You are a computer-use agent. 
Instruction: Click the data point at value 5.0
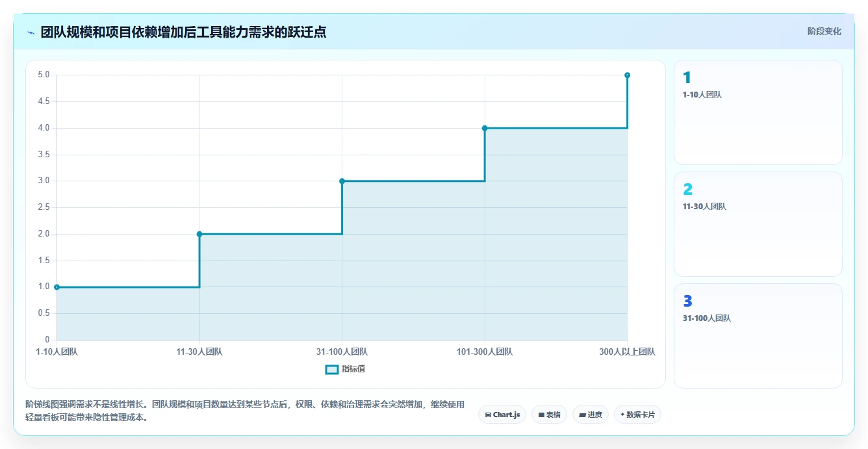[x=627, y=75]
